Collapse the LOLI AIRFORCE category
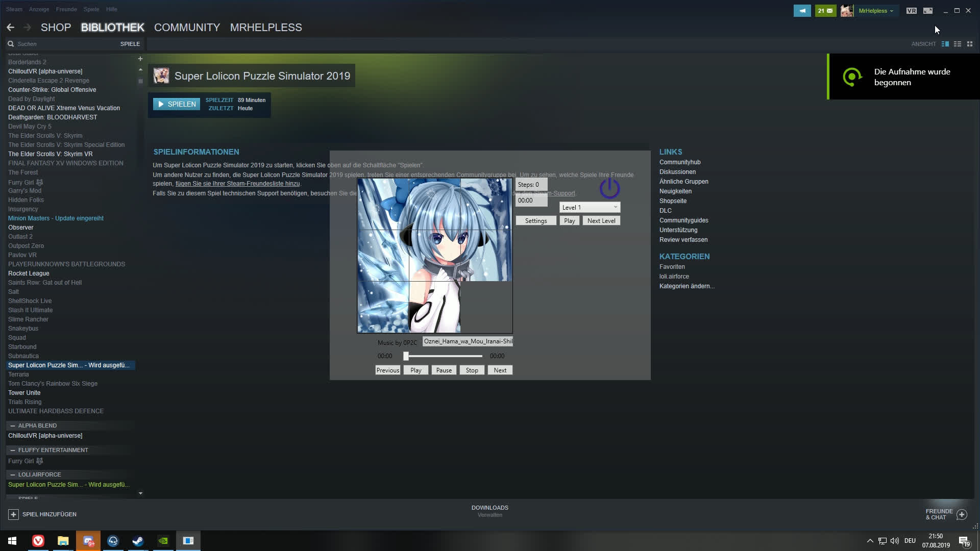Image resolution: width=980 pixels, height=551 pixels. pos(13,474)
